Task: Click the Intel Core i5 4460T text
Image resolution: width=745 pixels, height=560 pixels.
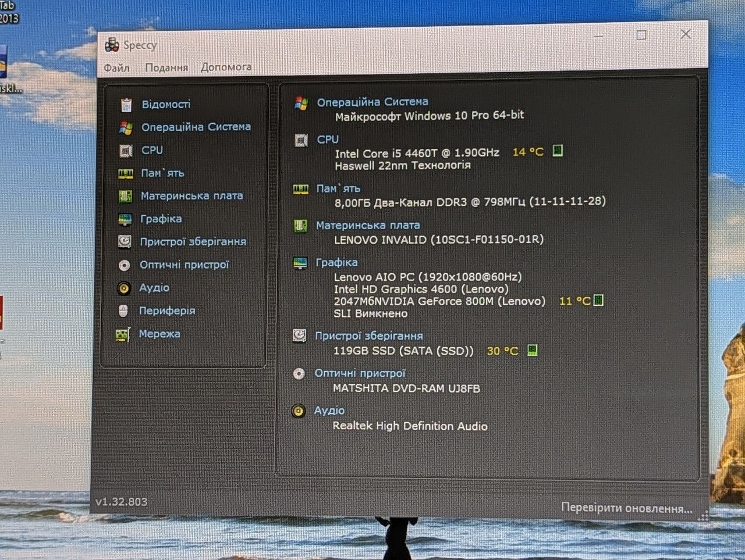Action: pos(417,154)
